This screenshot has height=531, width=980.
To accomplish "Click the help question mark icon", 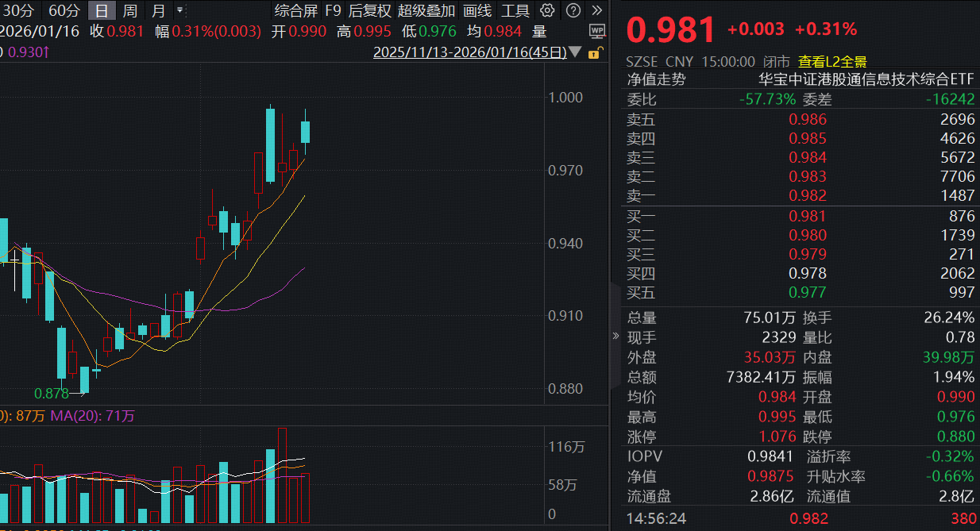I will pyautogui.click(x=573, y=10).
